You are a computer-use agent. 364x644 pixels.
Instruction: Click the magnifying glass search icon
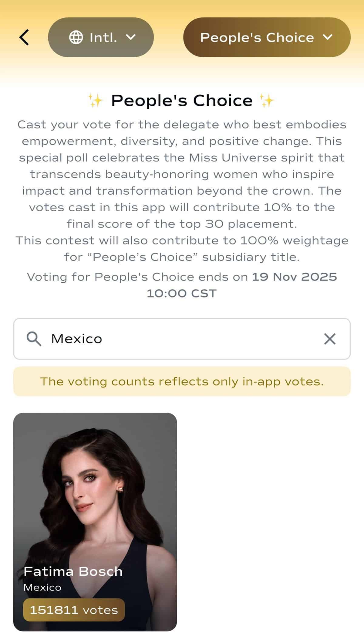(34, 339)
